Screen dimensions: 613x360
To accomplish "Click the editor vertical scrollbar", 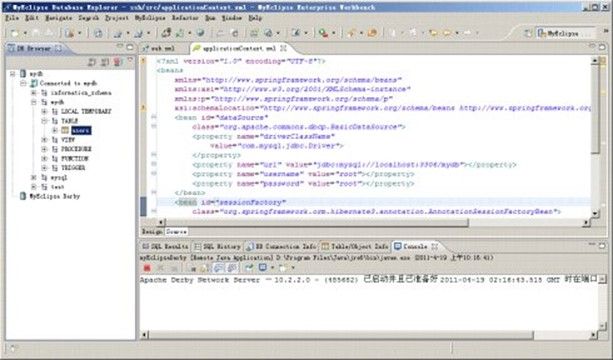I will click(595, 109).
